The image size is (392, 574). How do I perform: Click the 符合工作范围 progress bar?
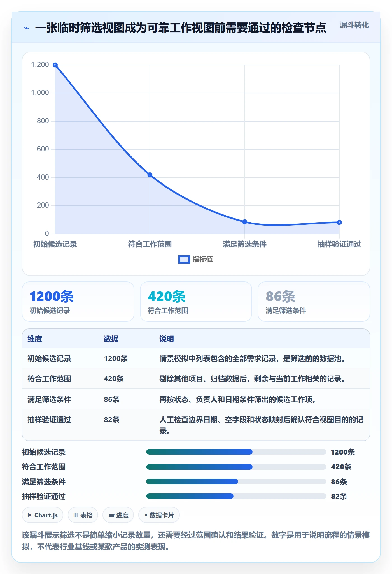tap(236, 467)
